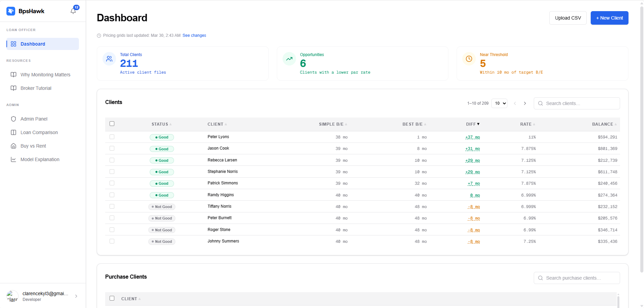Open Why Monitoring Matters in the sidebar
This screenshot has height=308, width=644.
click(x=45, y=75)
